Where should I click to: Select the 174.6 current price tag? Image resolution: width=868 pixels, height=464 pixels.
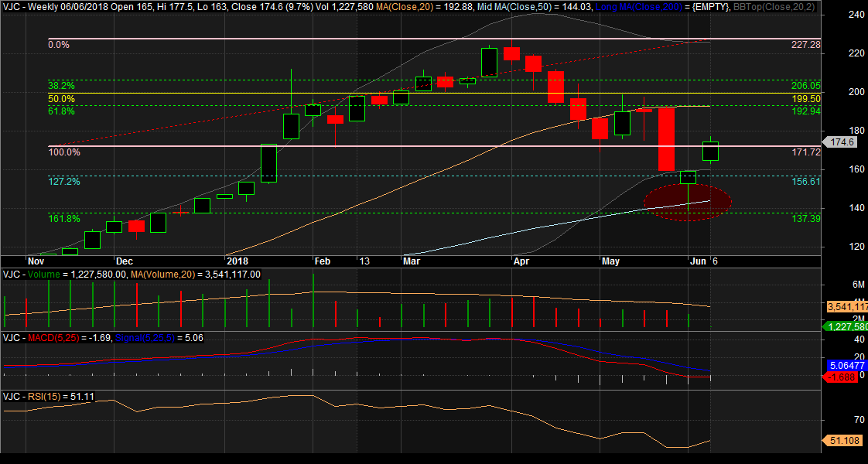pos(840,142)
